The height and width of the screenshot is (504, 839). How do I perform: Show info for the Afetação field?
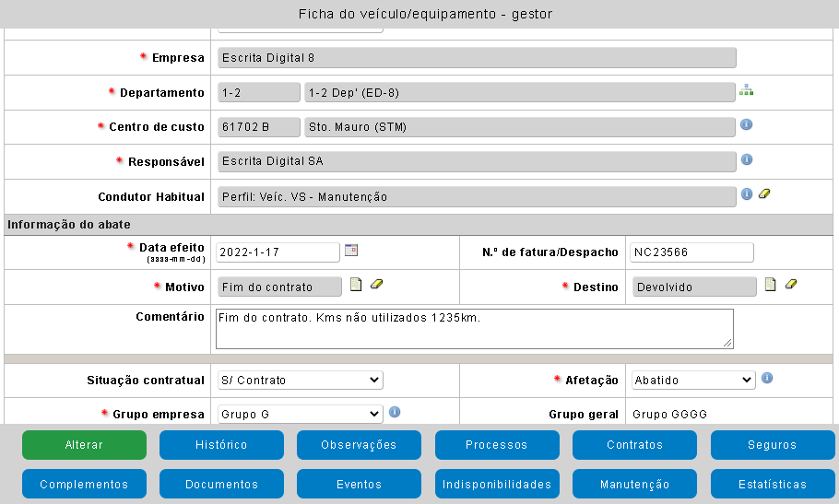(767, 378)
